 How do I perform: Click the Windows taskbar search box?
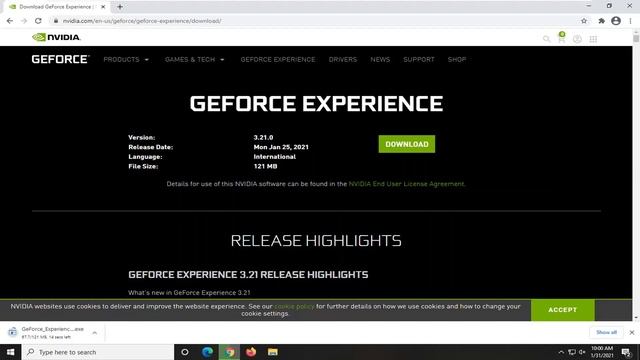point(98,352)
